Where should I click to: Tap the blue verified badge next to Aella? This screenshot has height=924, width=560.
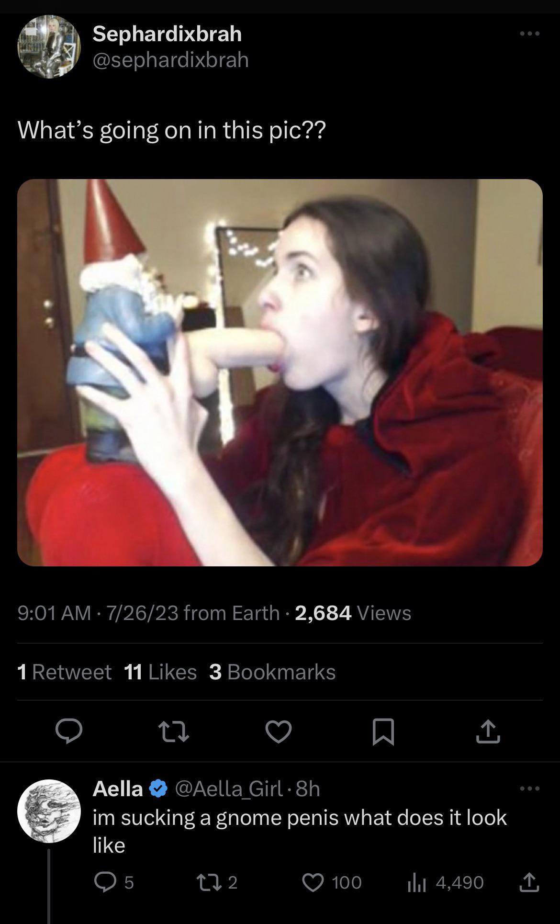(x=158, y=789)
